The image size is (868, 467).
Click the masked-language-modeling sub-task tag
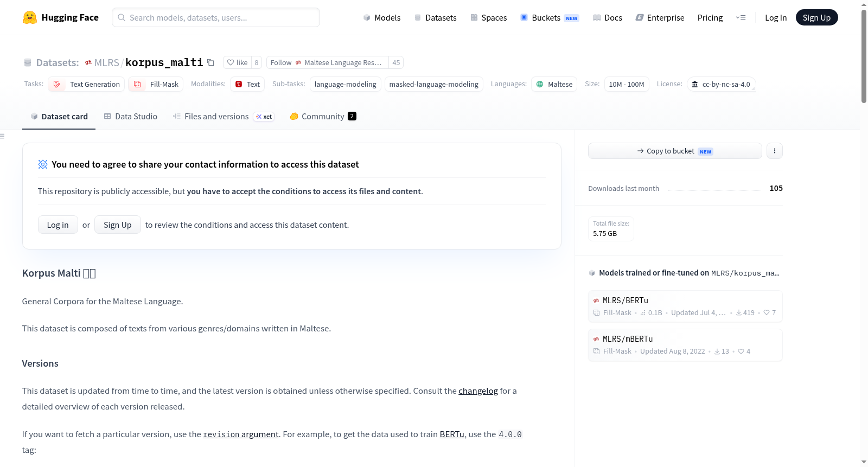point(434,84)
